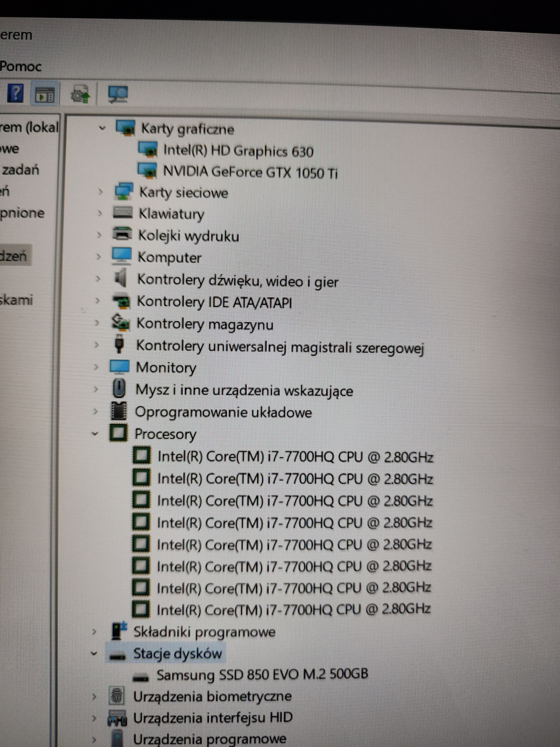The height and width of the screenshot is (747, 560).
Task: Select the Karty sieciowe label
Action: [184, 192]
